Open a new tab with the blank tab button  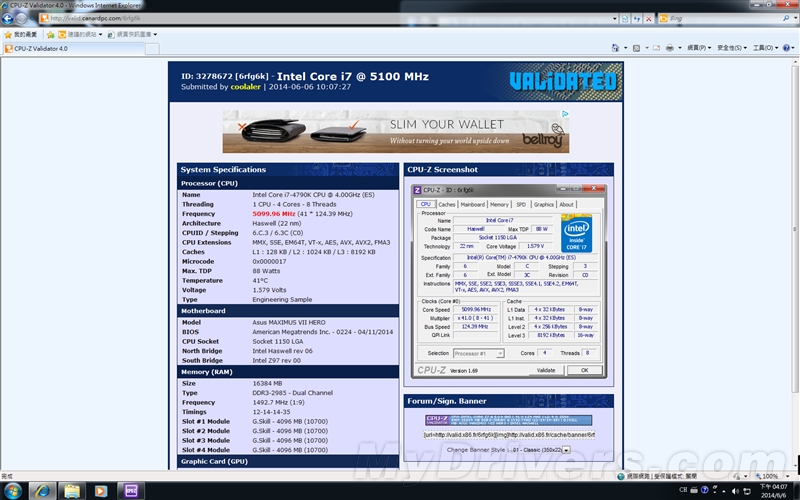(152, 48)
